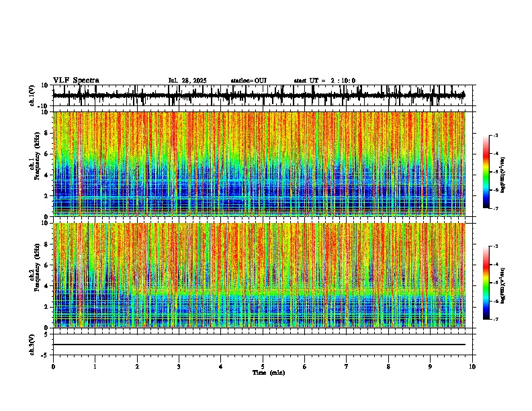This screenshot has height=411, width=532.
Task: Click the "VLF Spectra" plot title
Action: pyautogui.click(x=76, y=81)
